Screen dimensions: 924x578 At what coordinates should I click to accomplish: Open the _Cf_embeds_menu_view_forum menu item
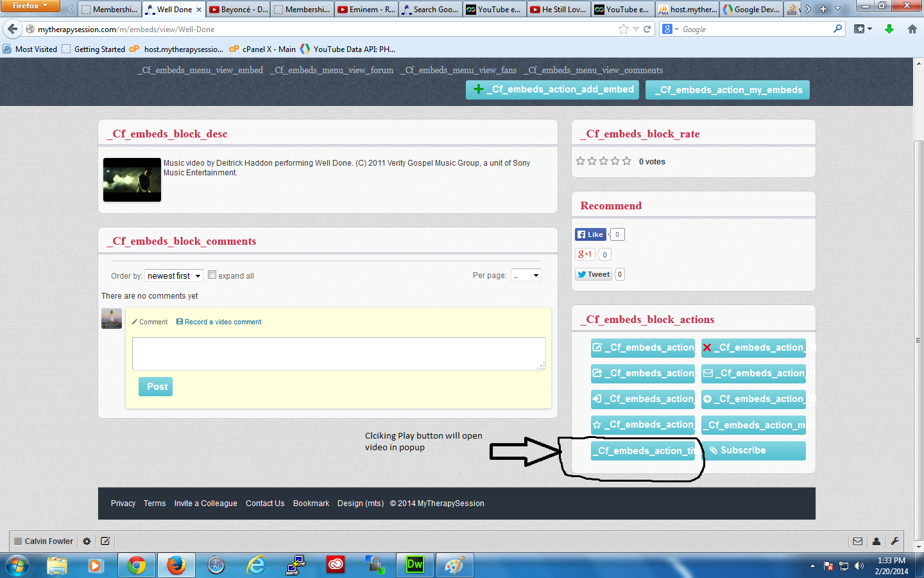331,70
